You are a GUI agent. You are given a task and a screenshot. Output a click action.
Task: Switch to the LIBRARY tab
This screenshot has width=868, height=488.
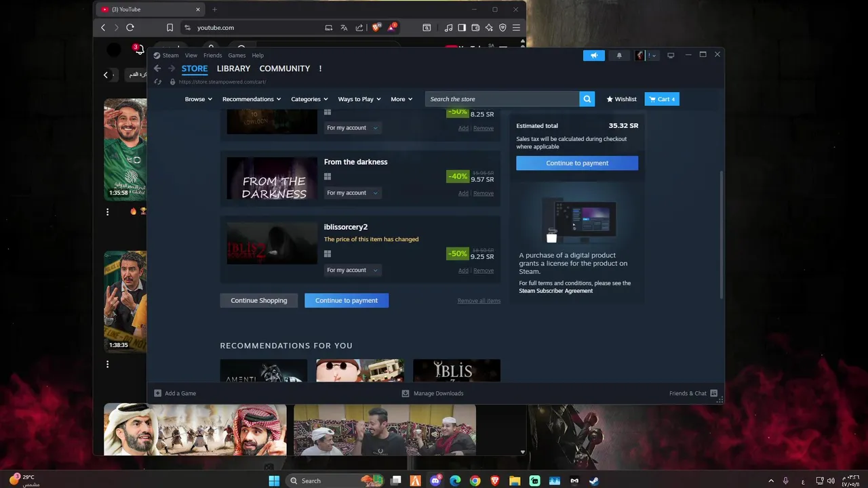coord(233,68)
